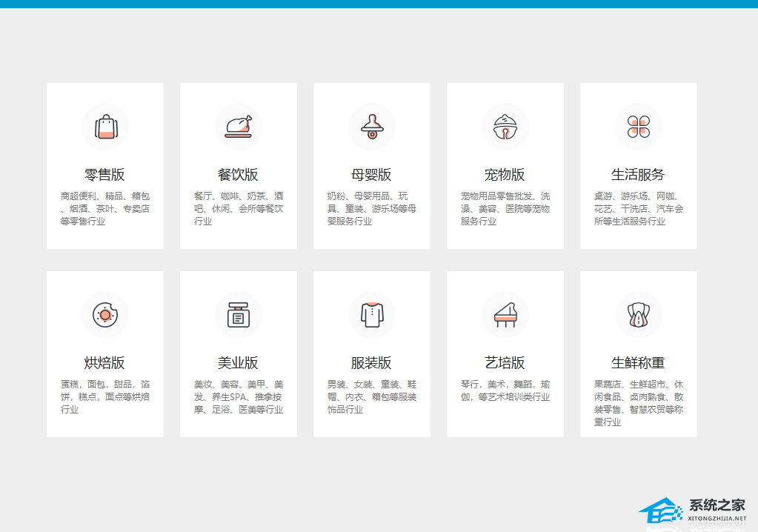Click the description starting 桌游、游乐场
Viewport: 758px width, 532px height.
click(639, 209)
